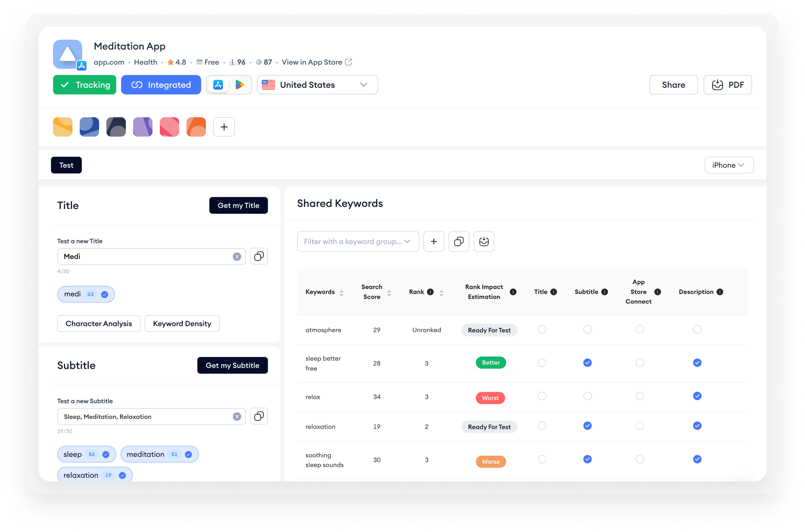Show info for the Subtitle column
The image size is (805, 532).
pyautogui.click(x=604, y=292)
